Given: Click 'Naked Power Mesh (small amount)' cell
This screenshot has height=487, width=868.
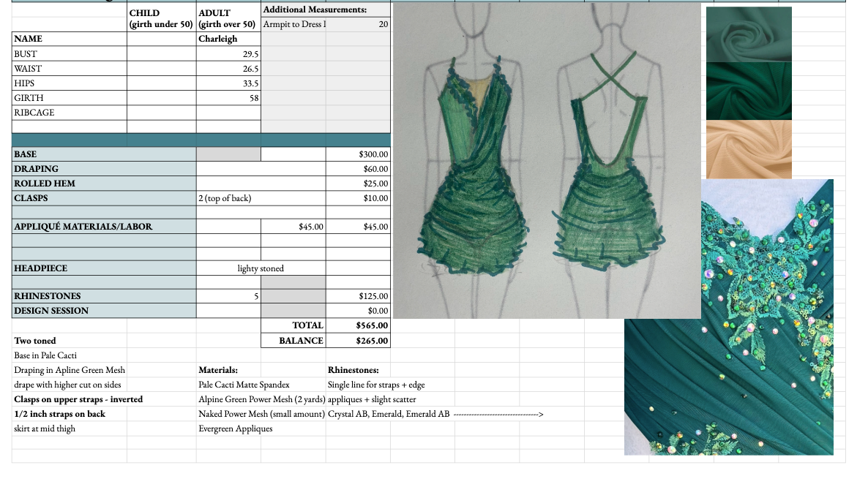Looking at the screenshot, I should 261,413.
